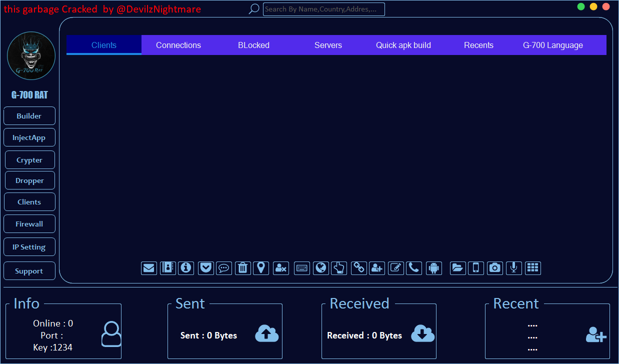Click the open folder icon
The image size is (619, 364).
click(x=457, y=268)
